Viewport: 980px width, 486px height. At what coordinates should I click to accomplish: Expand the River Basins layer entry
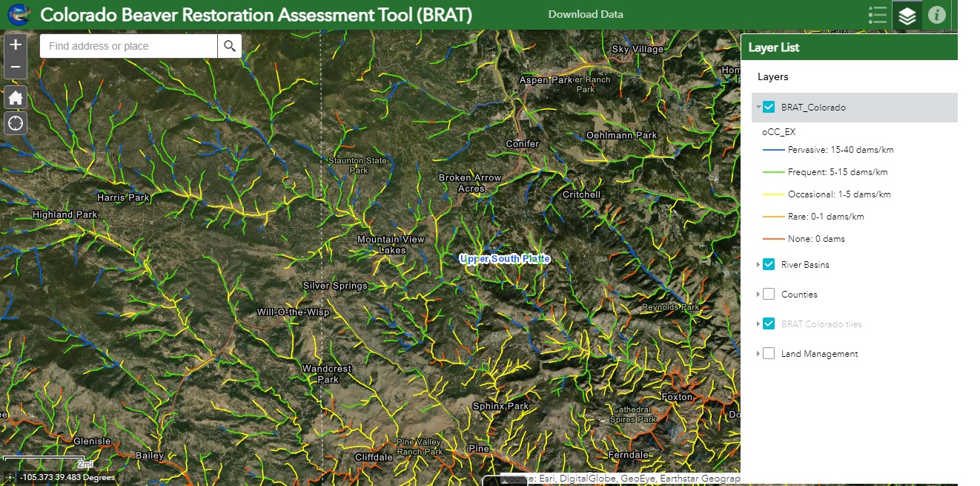point(758,265)
